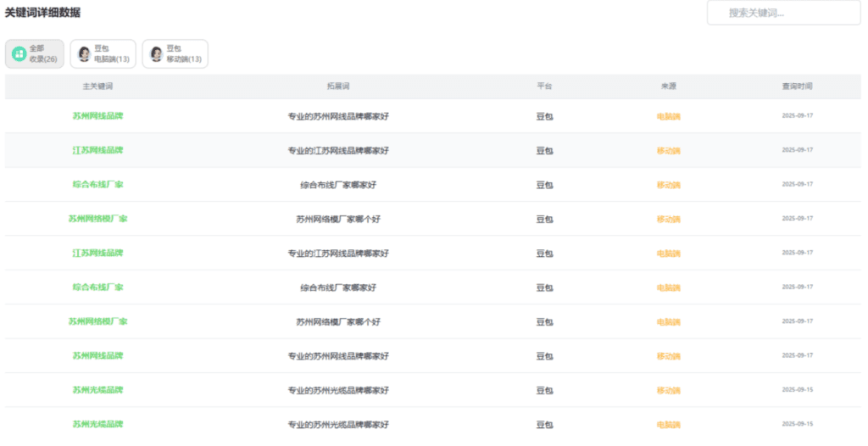Screen dimensions: 868x446
Task: Open 苏州网络模厂家 keyword in the 移动端 row
Action: point(97,219)
